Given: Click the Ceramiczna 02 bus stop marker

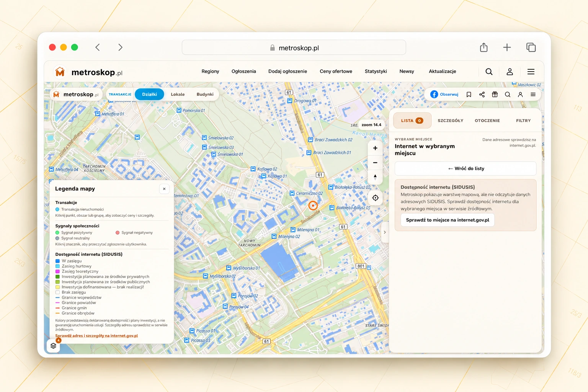Looking at the screenshot, I should [x=292, y=193].
